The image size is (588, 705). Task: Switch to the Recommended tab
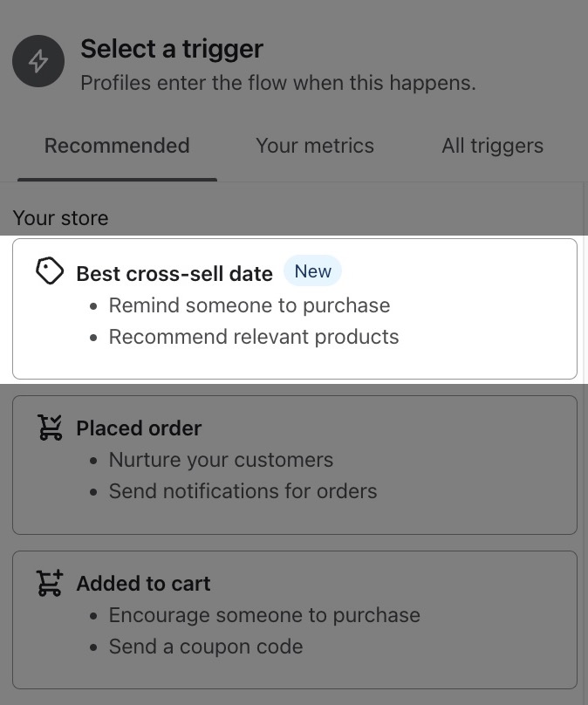[x=117, y=146]
